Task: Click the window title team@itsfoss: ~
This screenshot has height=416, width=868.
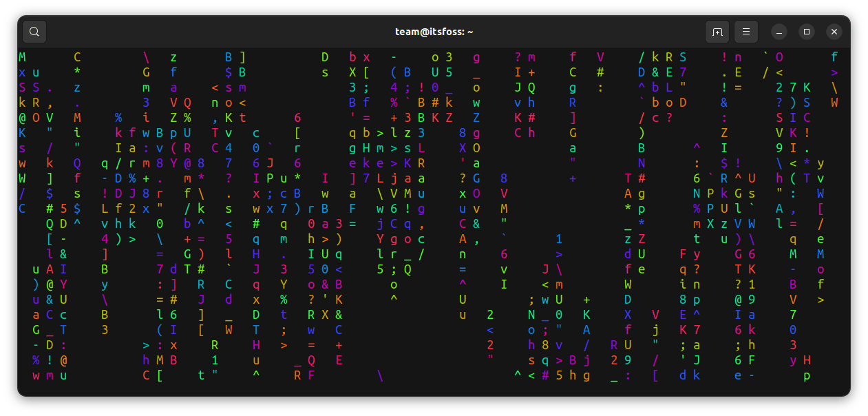Action: click(x=434, y=32)
